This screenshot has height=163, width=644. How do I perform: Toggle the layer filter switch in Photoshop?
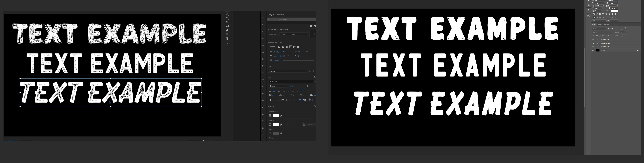626,28
